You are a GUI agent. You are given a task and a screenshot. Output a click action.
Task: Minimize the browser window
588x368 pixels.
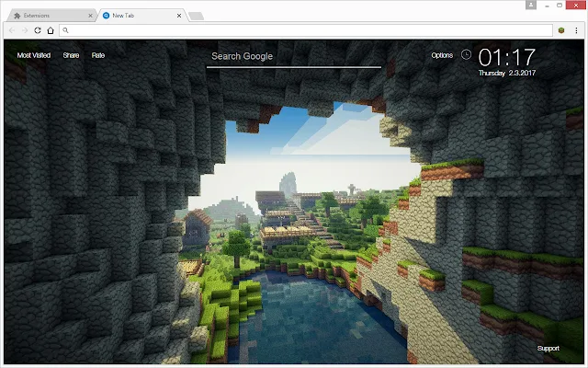(x=547, y=6)
